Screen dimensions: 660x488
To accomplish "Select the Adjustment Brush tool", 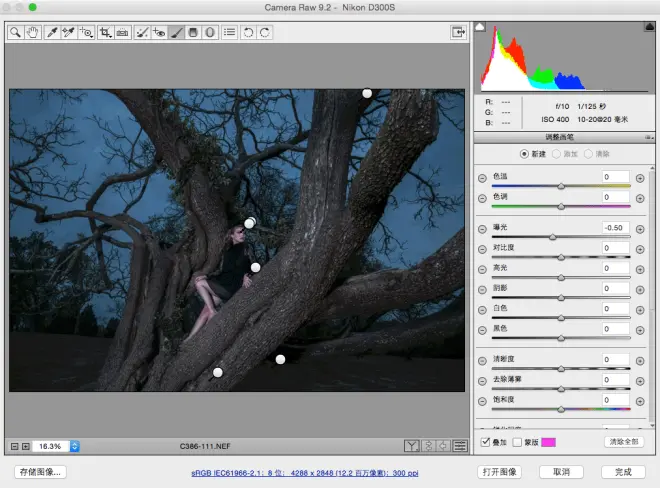I will pos(176,32).
